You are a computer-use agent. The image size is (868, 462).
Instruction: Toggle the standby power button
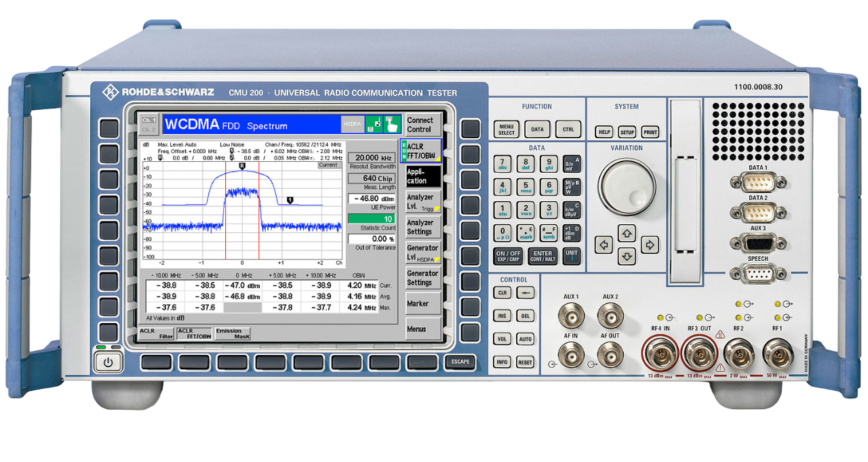[107, 362]
